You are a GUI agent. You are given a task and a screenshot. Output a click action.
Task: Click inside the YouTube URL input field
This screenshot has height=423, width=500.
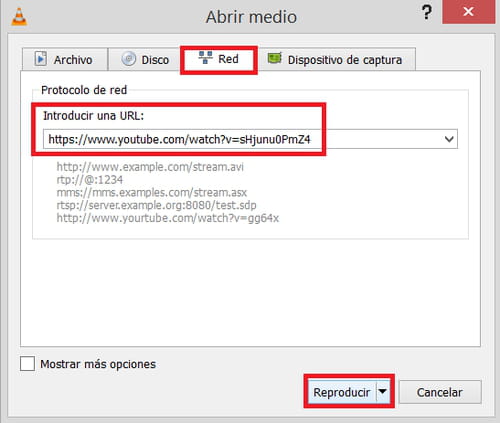pyautogui.click(x=250, y=139)
